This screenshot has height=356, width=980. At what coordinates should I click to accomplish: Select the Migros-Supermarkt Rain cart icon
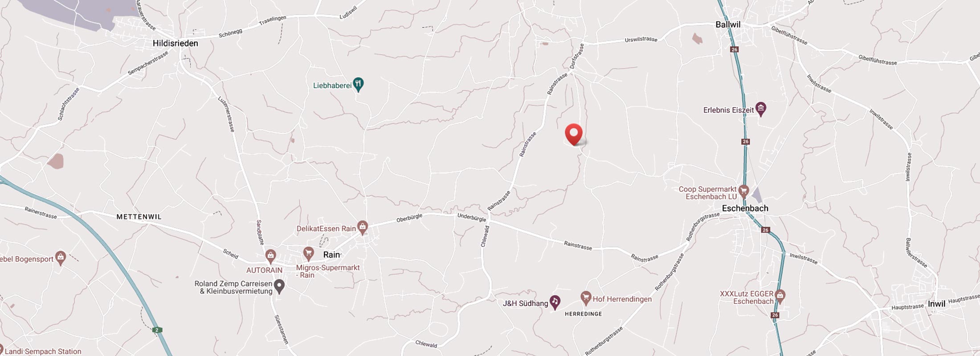tap(308, 254)
